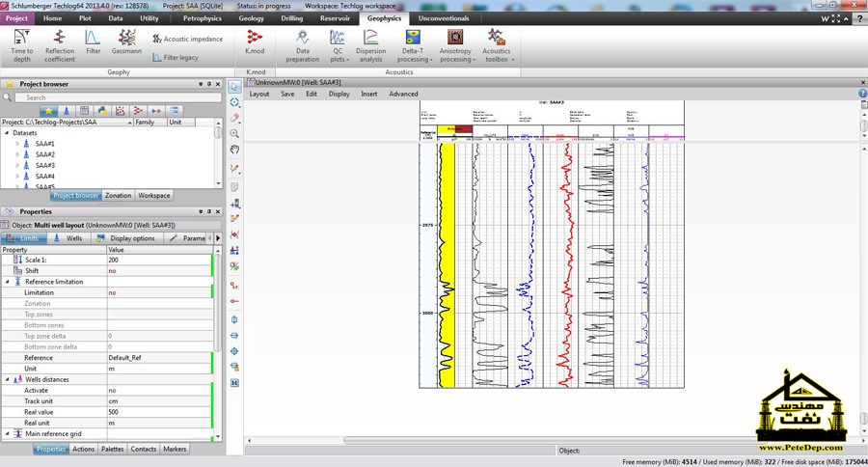Click the horizontal scrollbar under the plot
This screenshot has width=868, height=467.
(554, 440)
